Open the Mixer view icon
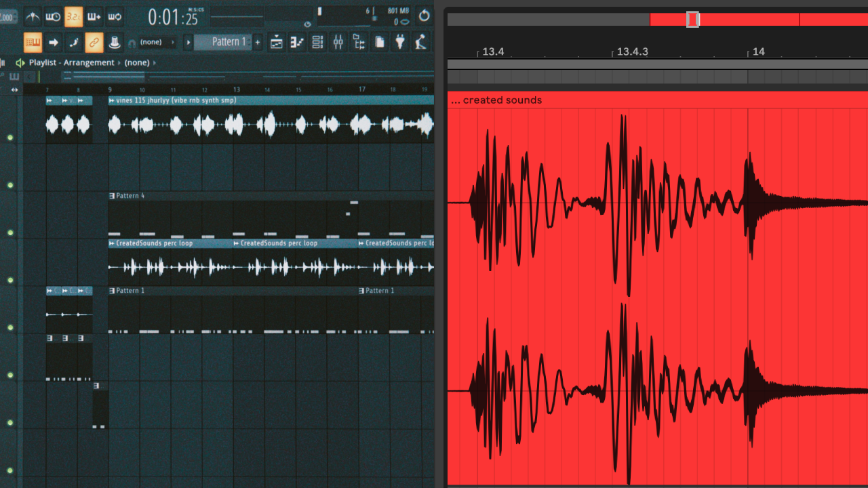 click(338, 42)
